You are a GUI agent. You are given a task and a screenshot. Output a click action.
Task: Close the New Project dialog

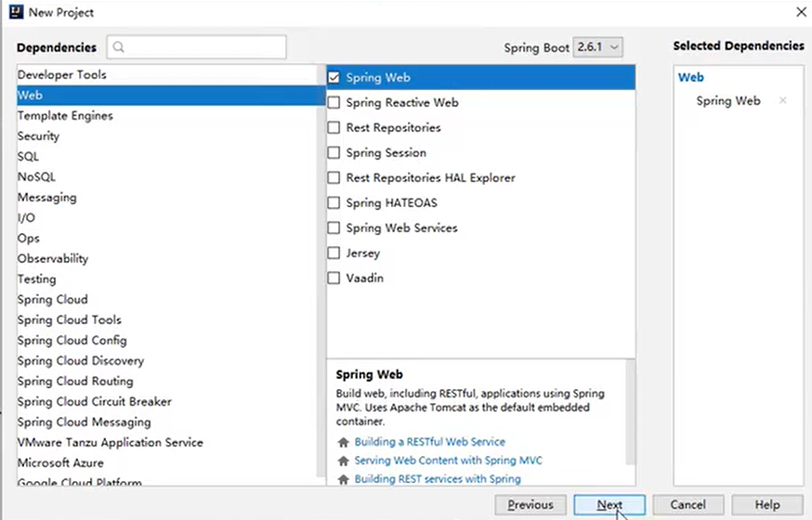point(801,12)
